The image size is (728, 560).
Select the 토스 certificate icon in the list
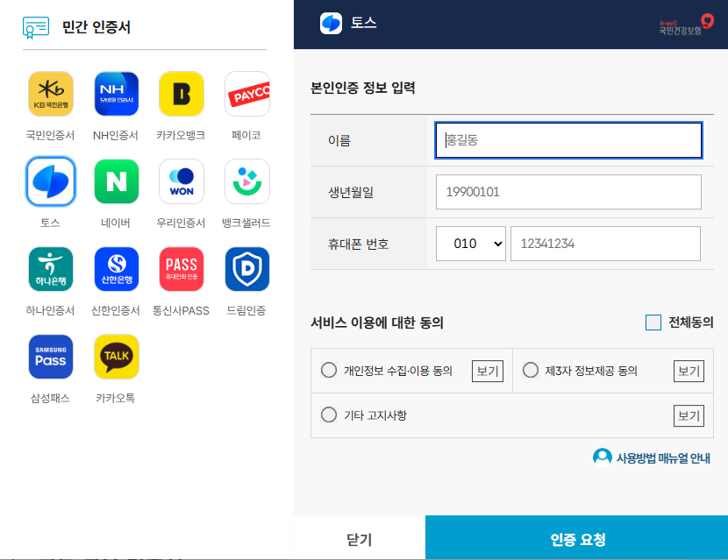point(51,181)
